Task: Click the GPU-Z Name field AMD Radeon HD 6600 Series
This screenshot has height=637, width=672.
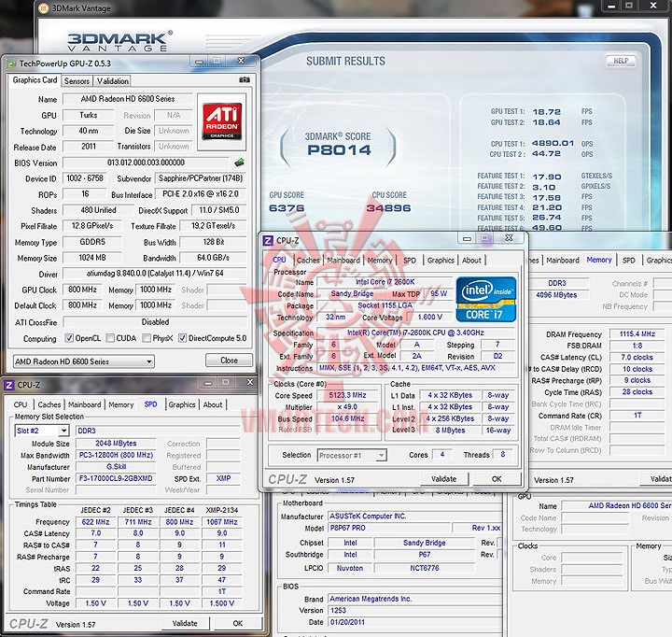Action: (x=128, y=99)
